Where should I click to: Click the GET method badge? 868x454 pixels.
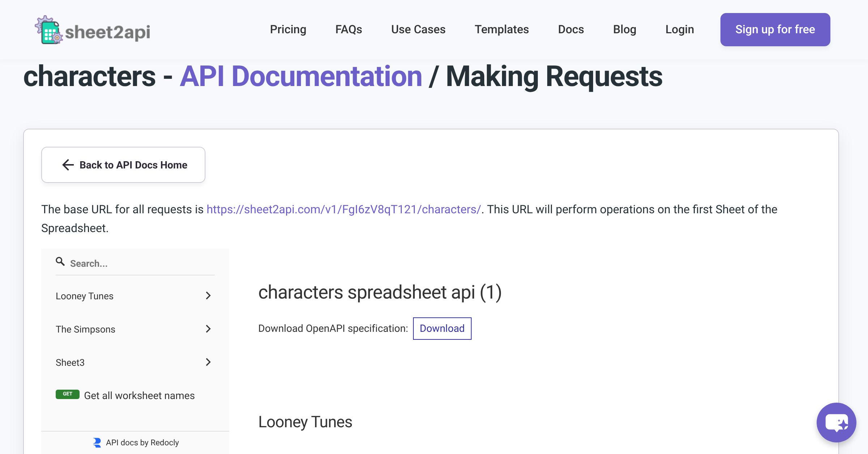click(68, 394)
